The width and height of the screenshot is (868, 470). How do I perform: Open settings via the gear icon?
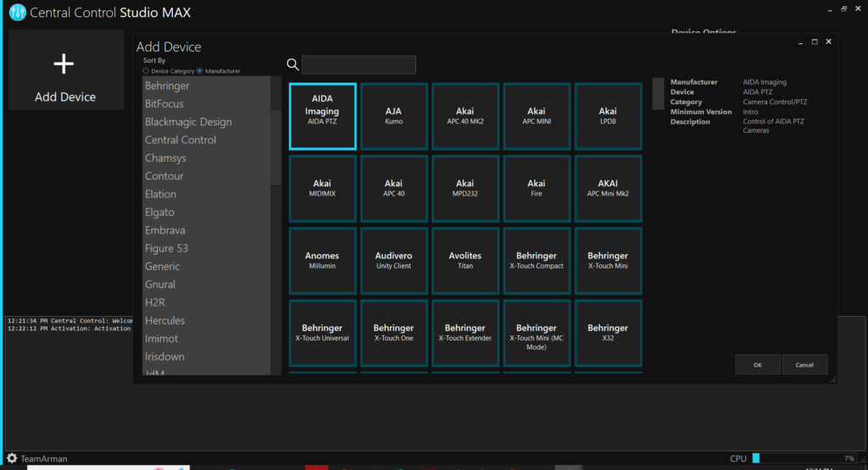tap(12, 458)
